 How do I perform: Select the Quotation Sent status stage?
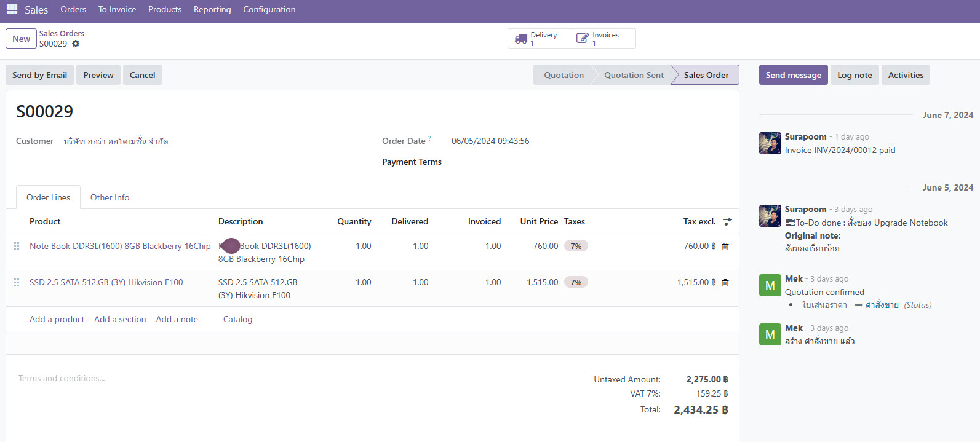click(x=634, y=75)
